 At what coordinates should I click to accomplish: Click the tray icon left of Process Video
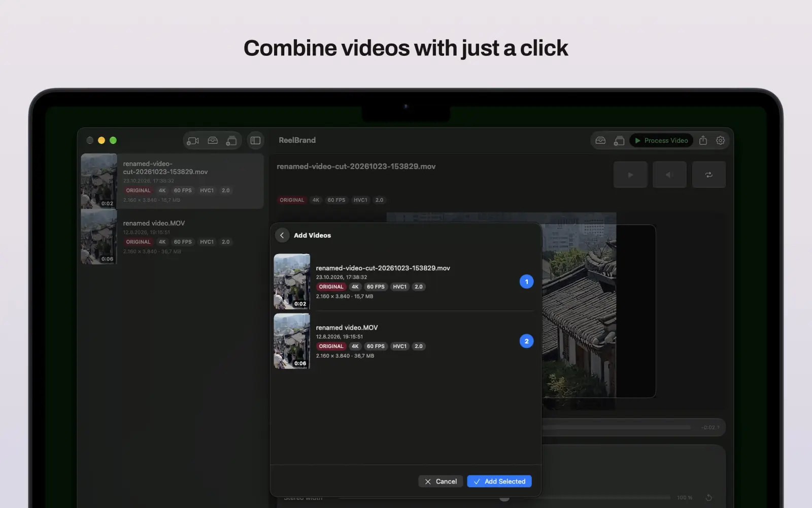[600, 141]
